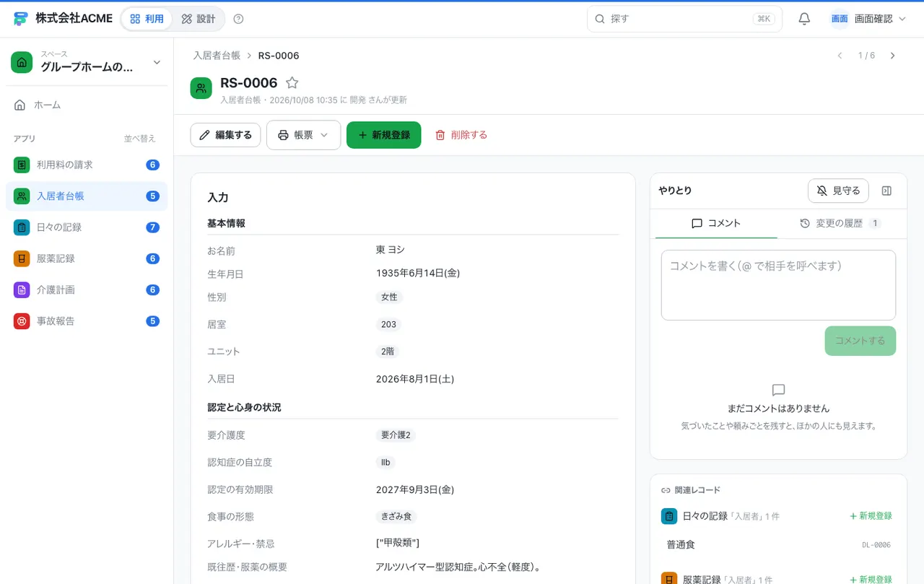Click the green 新規登録 button
This screenshot has height=584, width=924.
click(x=384, y=135)
